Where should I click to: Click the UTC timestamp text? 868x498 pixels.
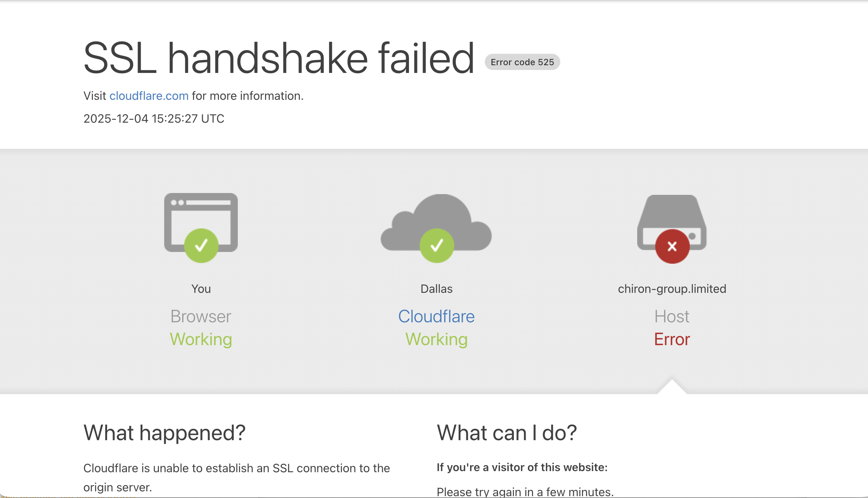[x=154, y=119]
